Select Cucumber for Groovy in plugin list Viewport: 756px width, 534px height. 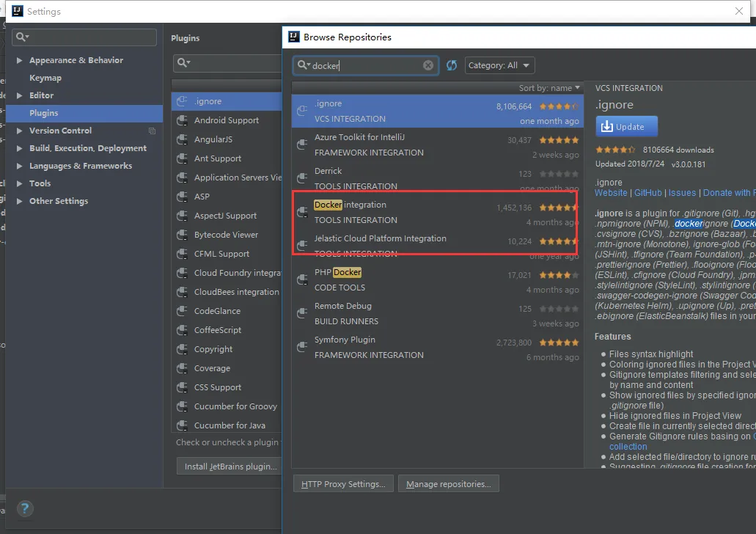227,406
